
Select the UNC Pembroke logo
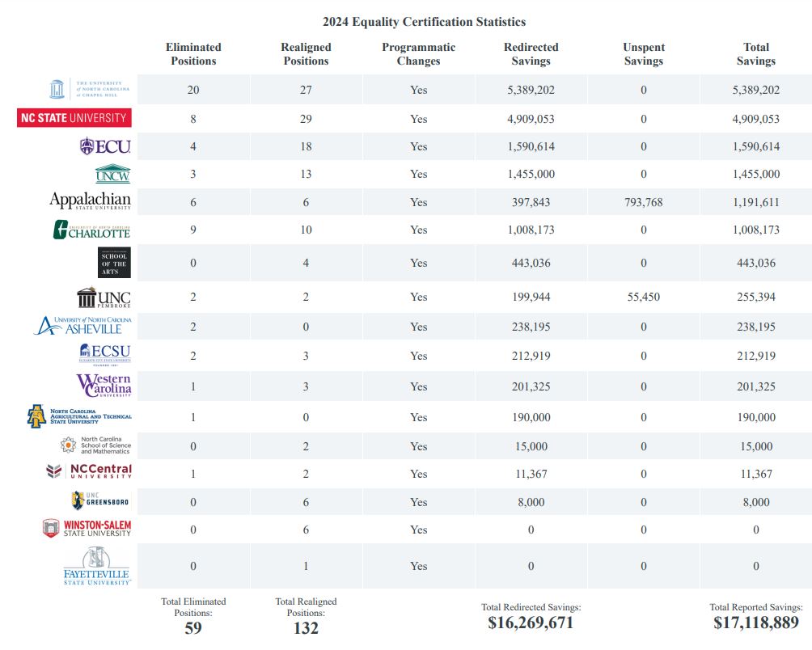[104, 298]
